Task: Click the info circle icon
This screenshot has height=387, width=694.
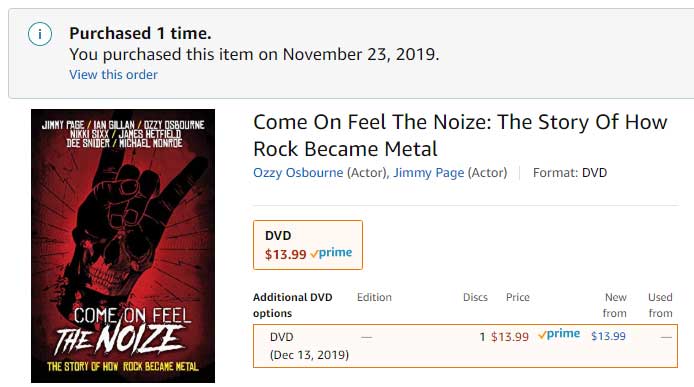Action: tap(40, 34)
